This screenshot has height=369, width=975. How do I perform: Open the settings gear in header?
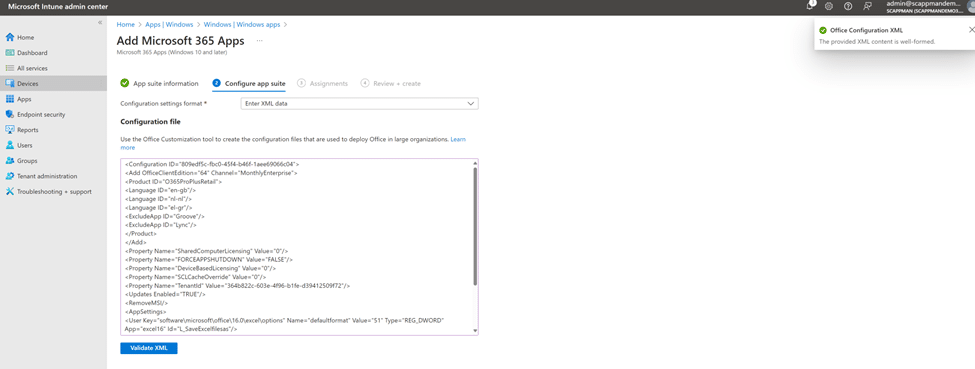click(829, 6)
